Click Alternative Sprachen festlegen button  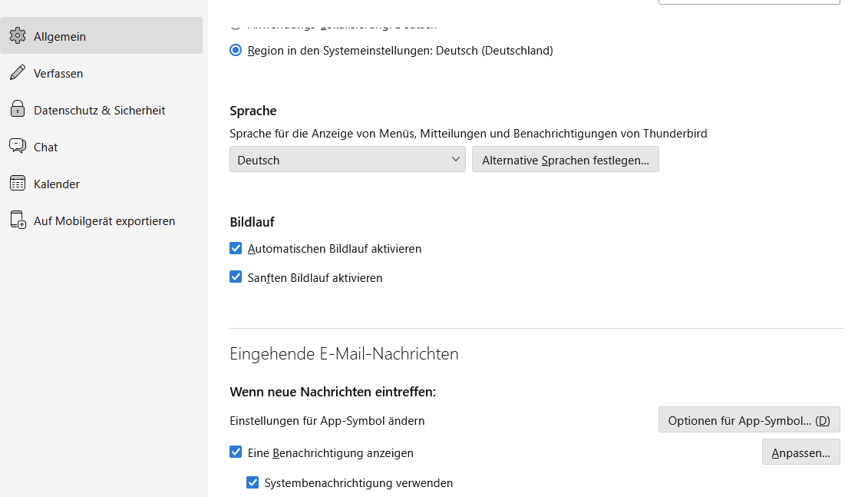[565, 160]
